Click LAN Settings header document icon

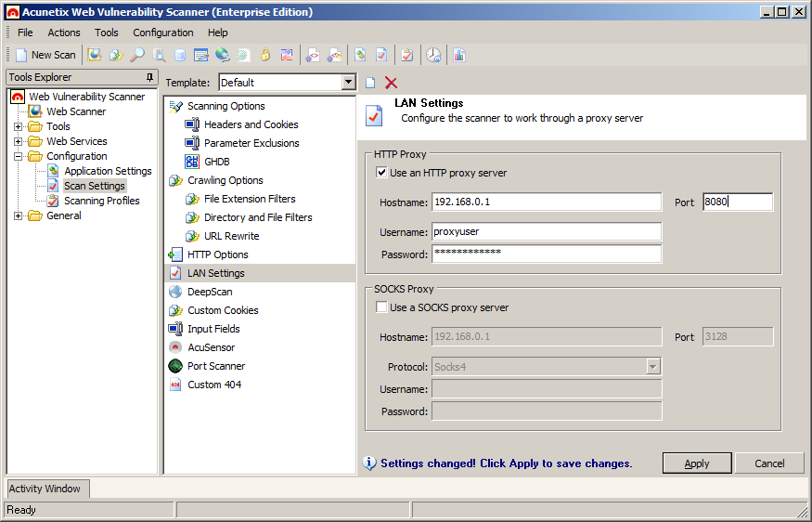pyautogui.click(x=374, y=115)
